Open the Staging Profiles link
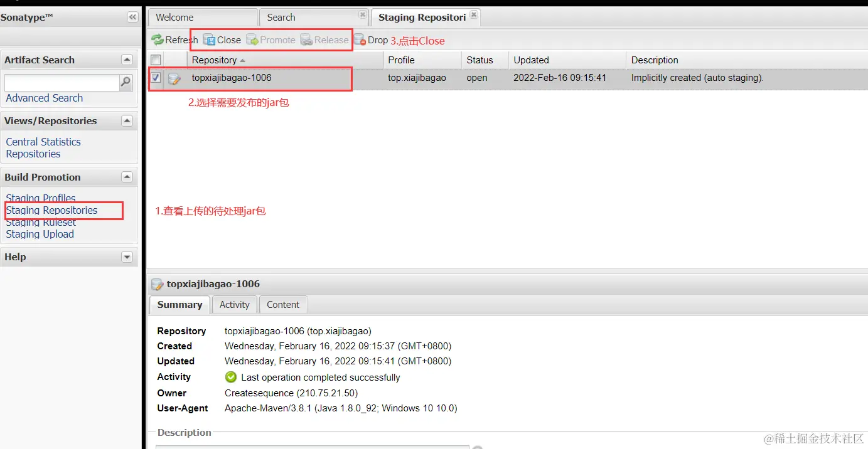The width and height of the screenshot is (868, 449). 41,198
